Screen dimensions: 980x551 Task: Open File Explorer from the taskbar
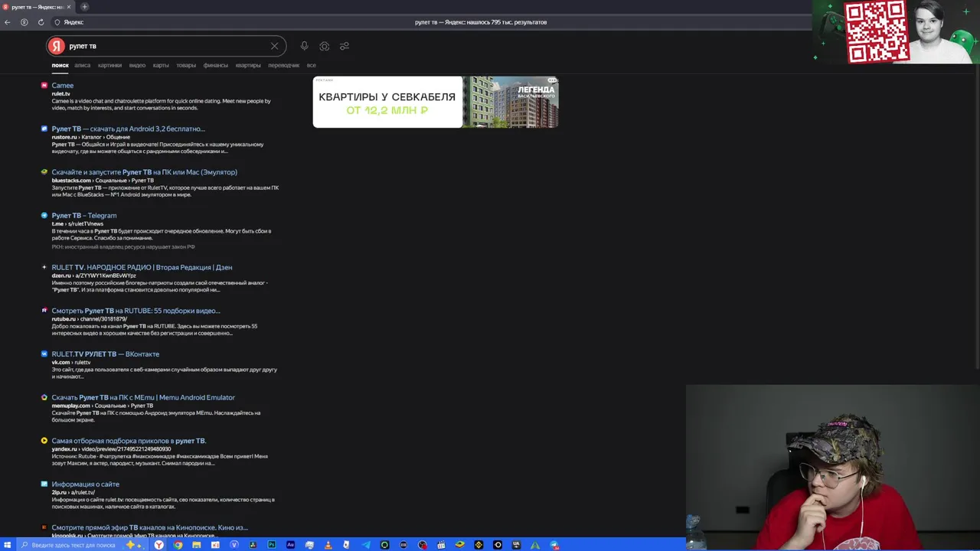coord(196,545)
